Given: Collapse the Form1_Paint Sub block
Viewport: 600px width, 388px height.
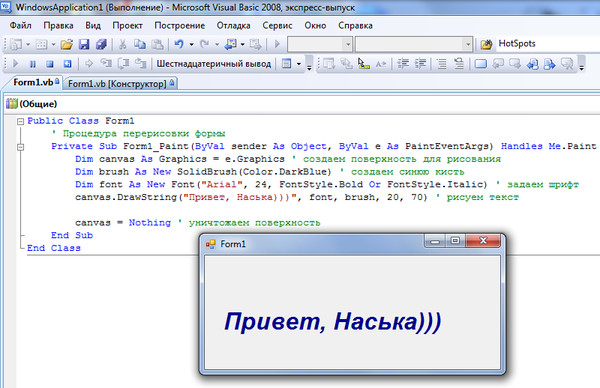Looking at the screenshot, I should click(x=20, y=147).
